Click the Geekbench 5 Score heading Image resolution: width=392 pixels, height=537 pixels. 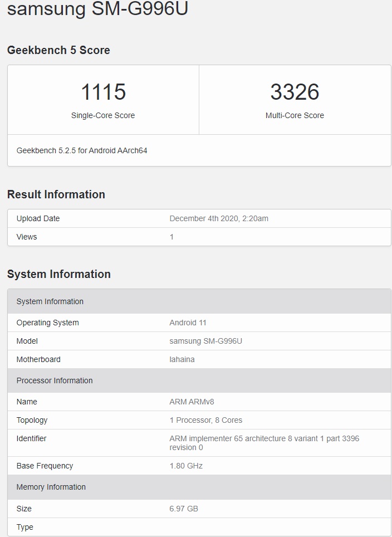(x=58, y=50)
